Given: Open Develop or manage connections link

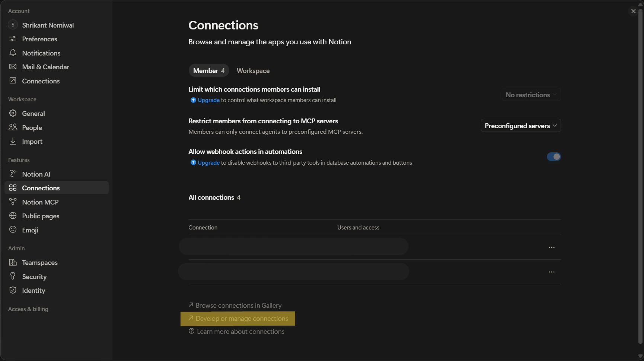Looking at the screenshot, I should [238, 318].
